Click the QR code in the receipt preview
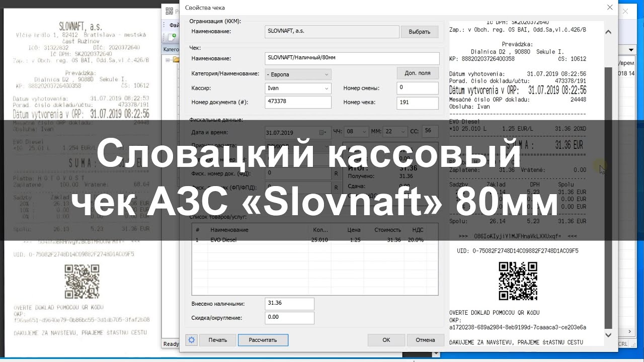 click(518, 281)
